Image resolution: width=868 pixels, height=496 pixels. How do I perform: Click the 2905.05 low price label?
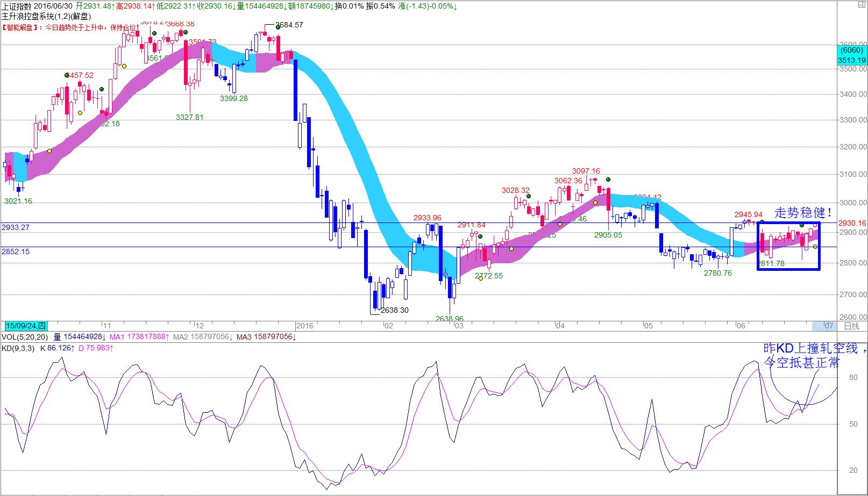tap(608, 235)
